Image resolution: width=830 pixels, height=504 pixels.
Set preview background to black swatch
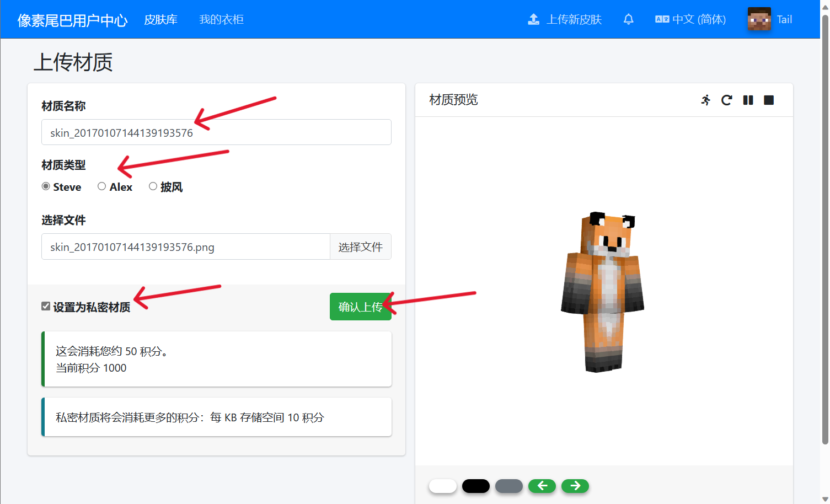(x=476, y=486)
